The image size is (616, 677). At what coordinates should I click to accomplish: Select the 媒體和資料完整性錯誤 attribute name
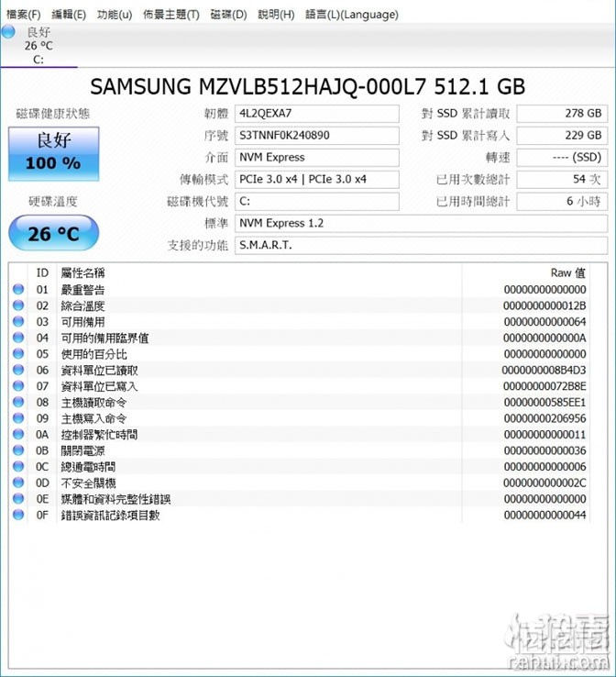point(116,499)
